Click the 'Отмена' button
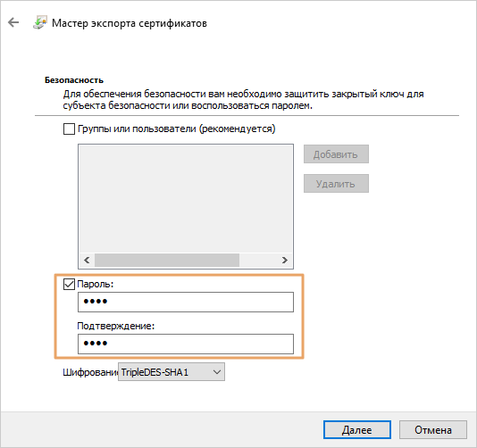This screenshot has width=477, height=448. tap(433, 430)
